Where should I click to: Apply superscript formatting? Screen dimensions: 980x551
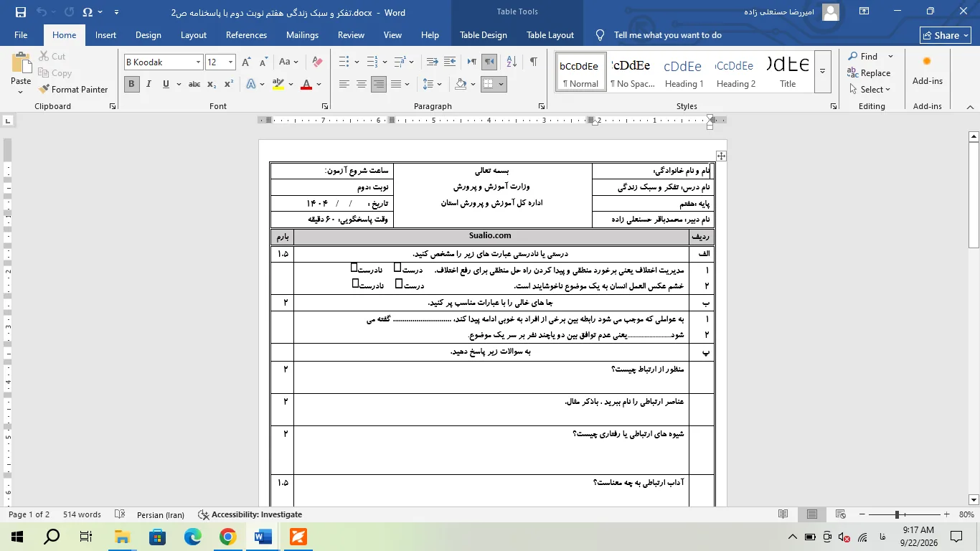click(229, 85)
